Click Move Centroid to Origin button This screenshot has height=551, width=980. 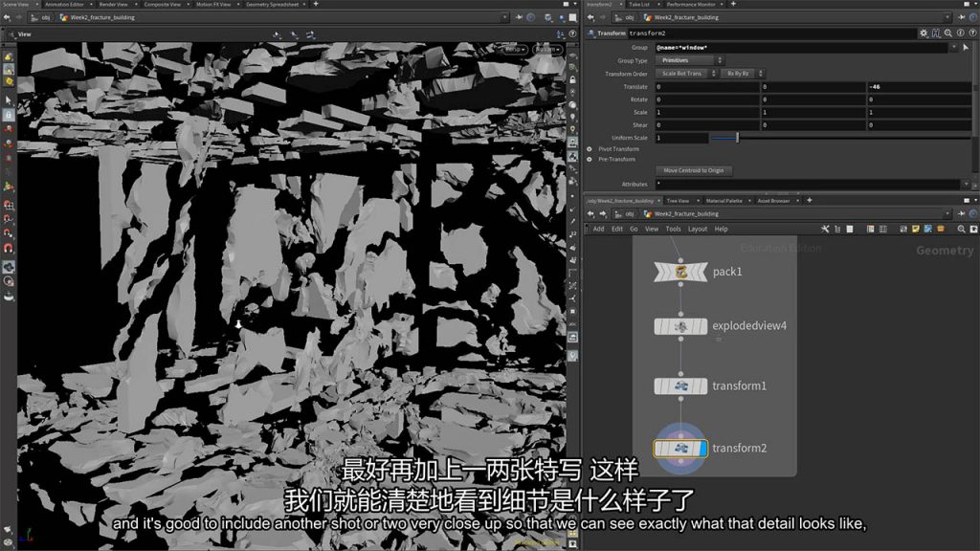(694, 170)
